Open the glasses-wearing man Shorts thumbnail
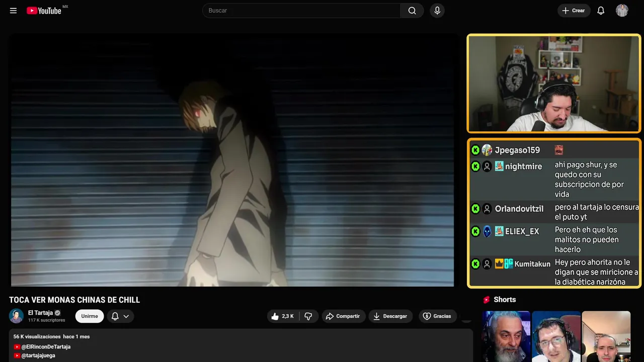The width and height of the screenshot is (644, 362). (x=556, y=336)
